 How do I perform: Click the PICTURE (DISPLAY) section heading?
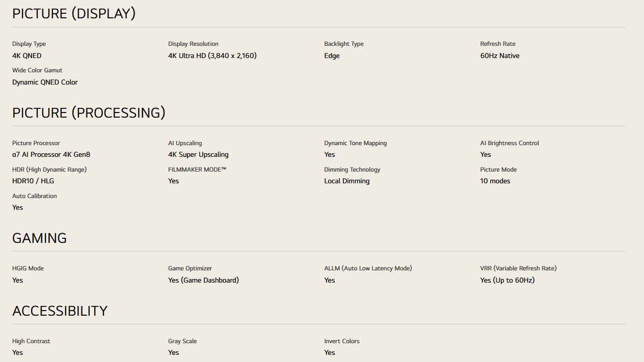[74, 14]
